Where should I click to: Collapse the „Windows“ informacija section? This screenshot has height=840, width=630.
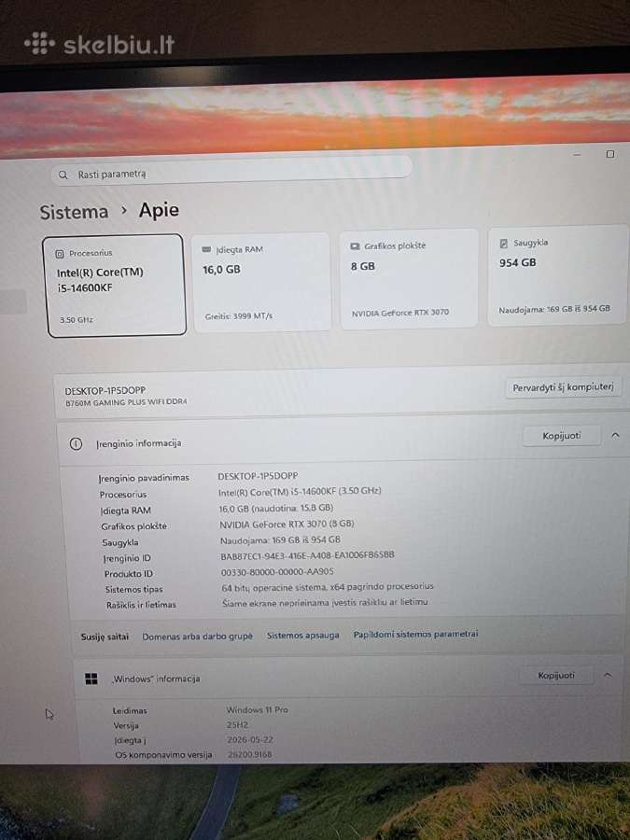(608, 675)
